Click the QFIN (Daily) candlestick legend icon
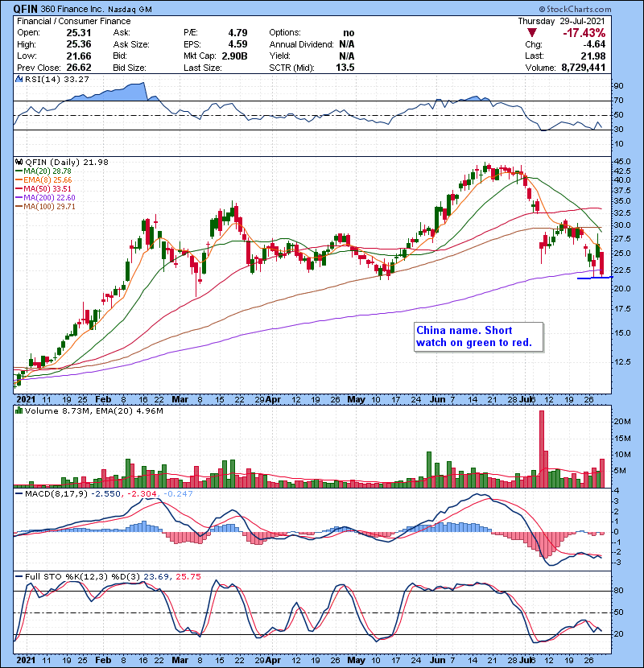Image resolution: width=644 pixels, height=668 pixels. (x=19, y=162)
